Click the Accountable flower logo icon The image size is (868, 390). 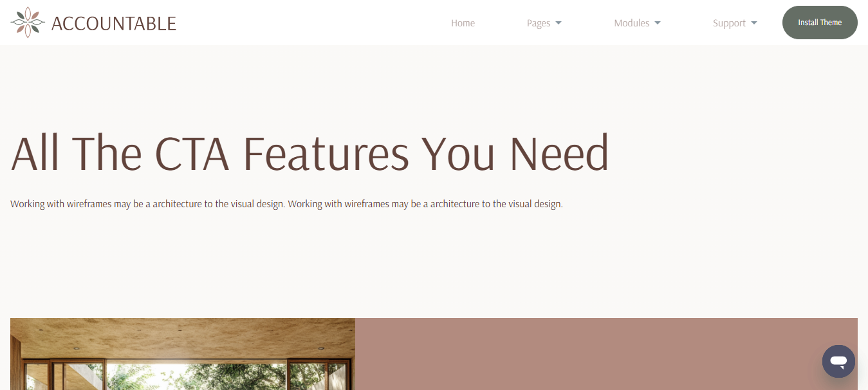tap(28, 23)
